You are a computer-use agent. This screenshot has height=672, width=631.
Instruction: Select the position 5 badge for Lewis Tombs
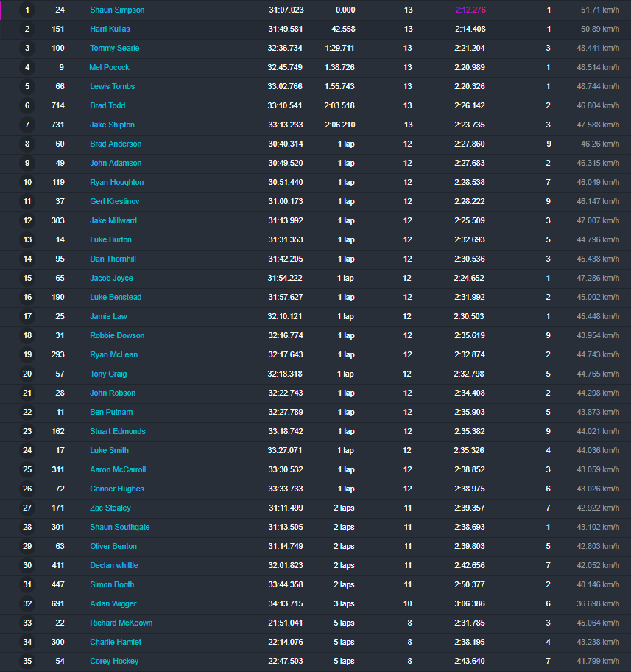coord(27,87)
